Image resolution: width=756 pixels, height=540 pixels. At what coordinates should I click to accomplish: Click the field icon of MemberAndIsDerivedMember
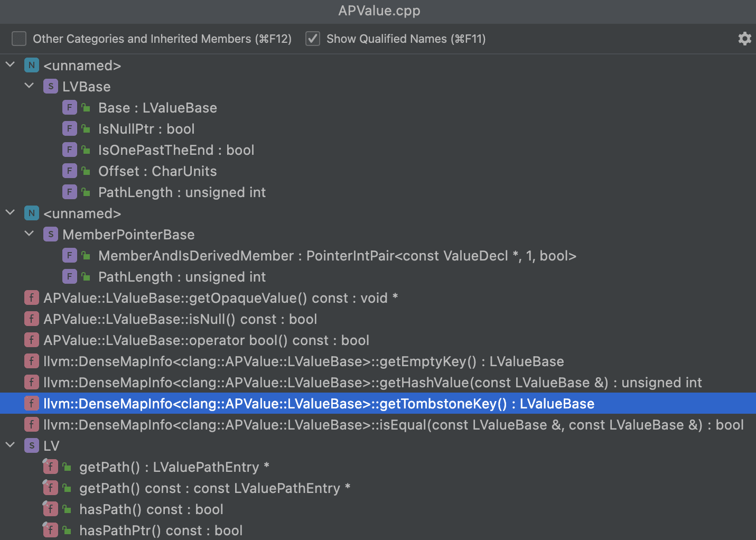[x=70, y=255]
